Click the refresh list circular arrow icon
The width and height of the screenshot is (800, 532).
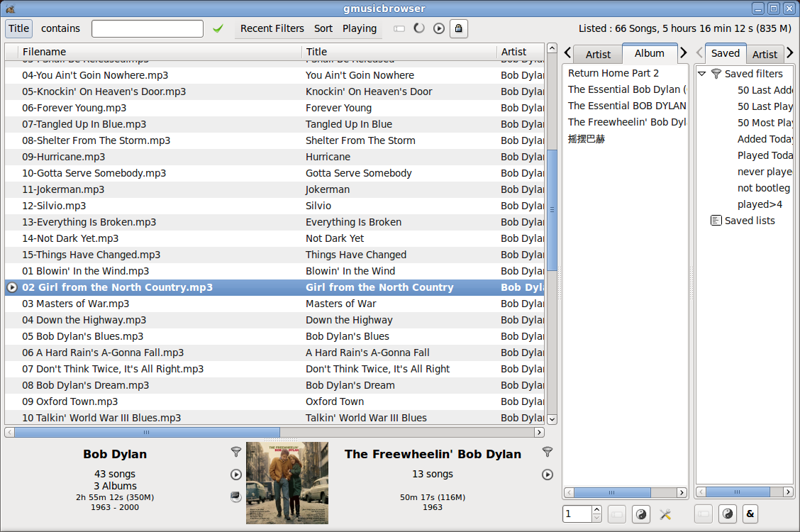[419, 28]
